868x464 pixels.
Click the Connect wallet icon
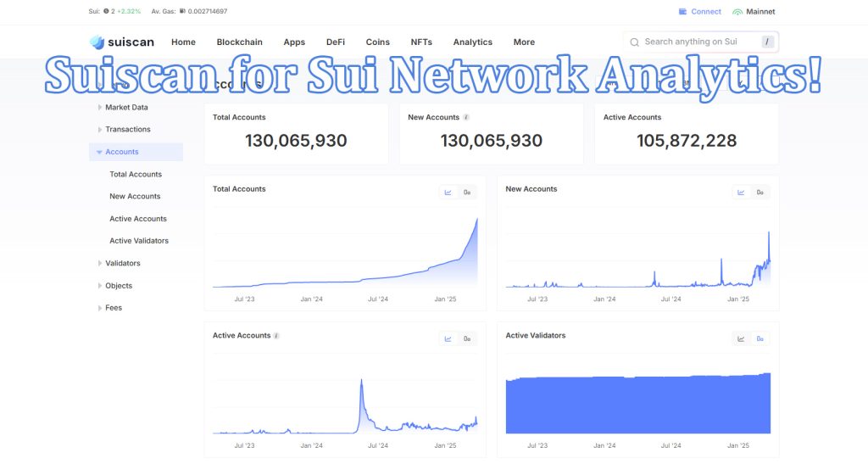pyautogui.click(x=682, y=12)
